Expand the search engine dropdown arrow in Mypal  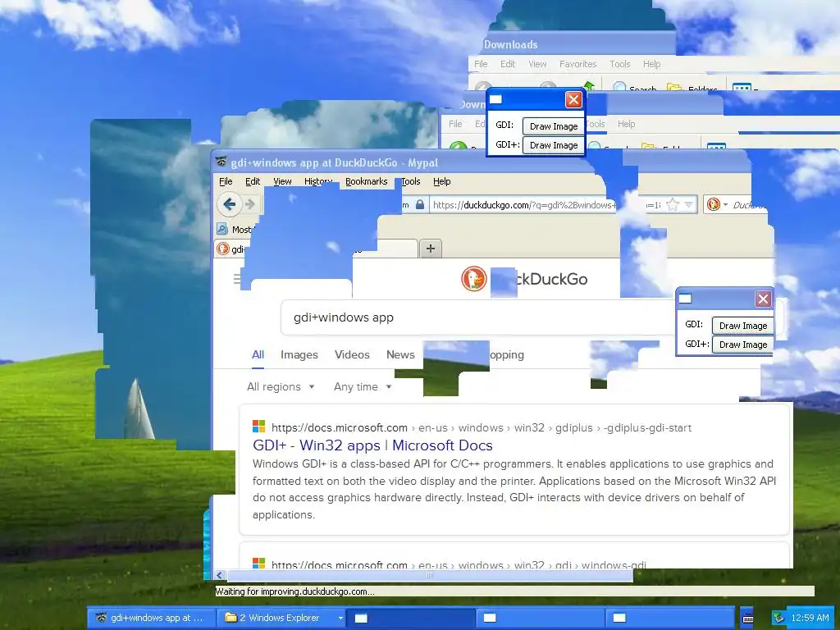pyautogui.click(x=725, y=204)
